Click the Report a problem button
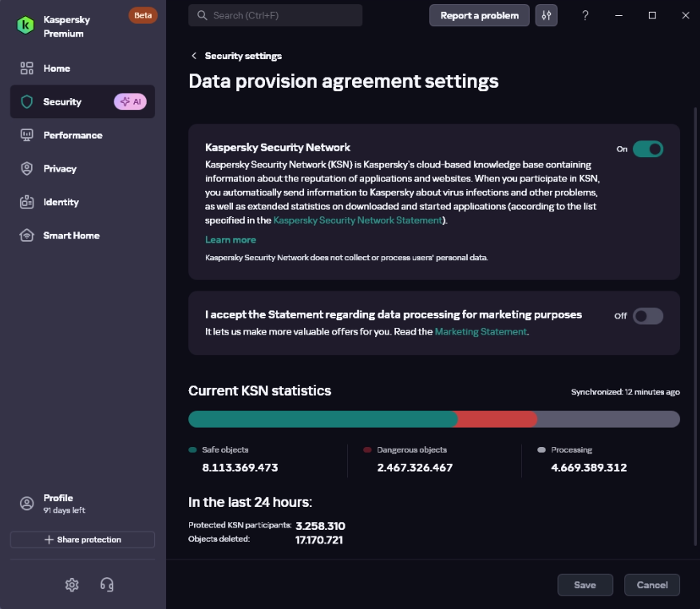 [480, 16]
